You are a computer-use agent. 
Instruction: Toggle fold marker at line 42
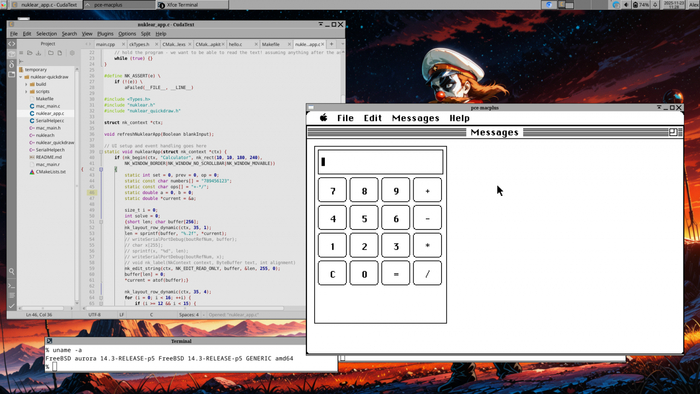point(101,169)
